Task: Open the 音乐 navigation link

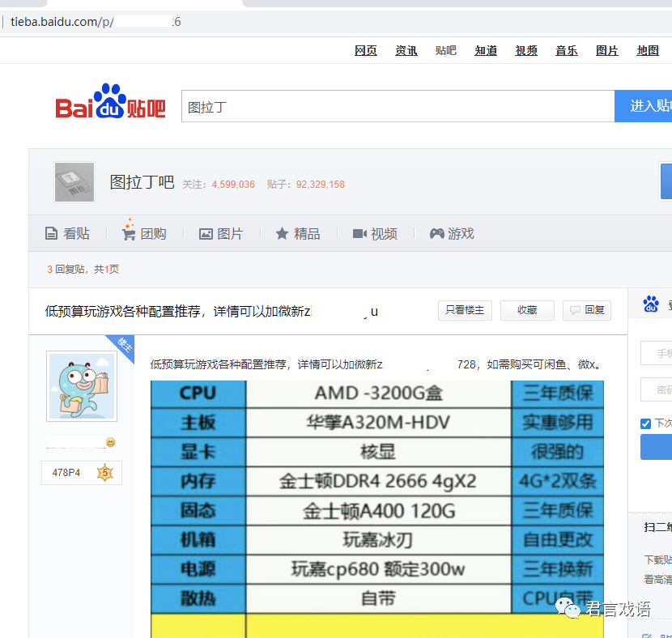Action: click(x=567, y=50)
